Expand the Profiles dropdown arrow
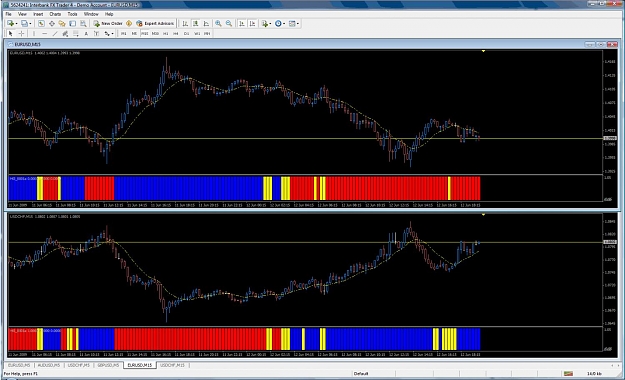The image size is (625, 380). pyautogui.click(x=30, y=24)
